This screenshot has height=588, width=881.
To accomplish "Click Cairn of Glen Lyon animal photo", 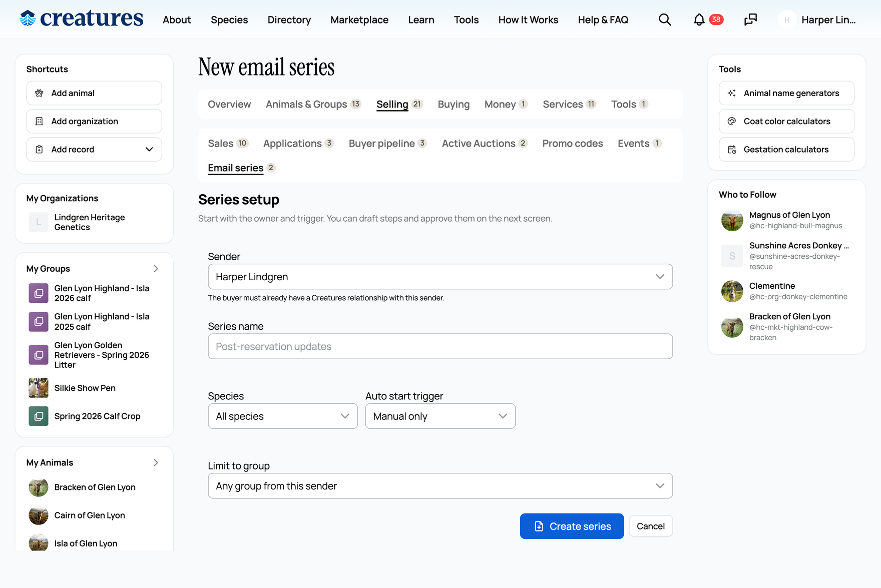I will click(39, 515).
